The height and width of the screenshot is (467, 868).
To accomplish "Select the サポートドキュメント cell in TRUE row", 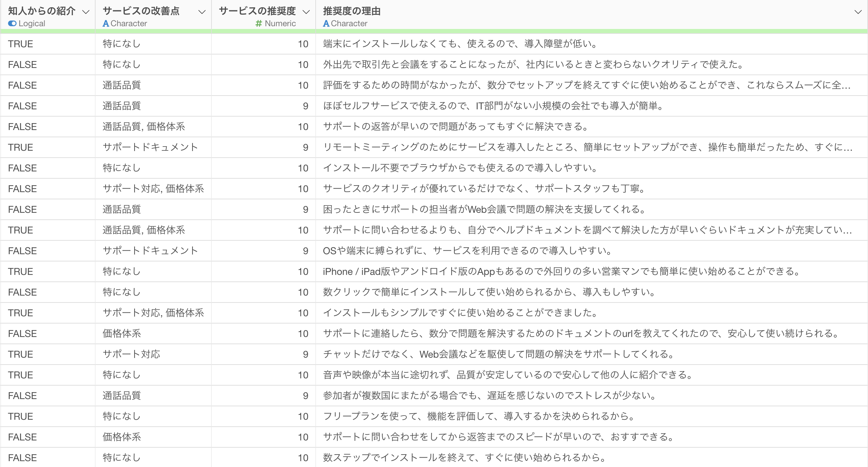I will tap(150, 147).
